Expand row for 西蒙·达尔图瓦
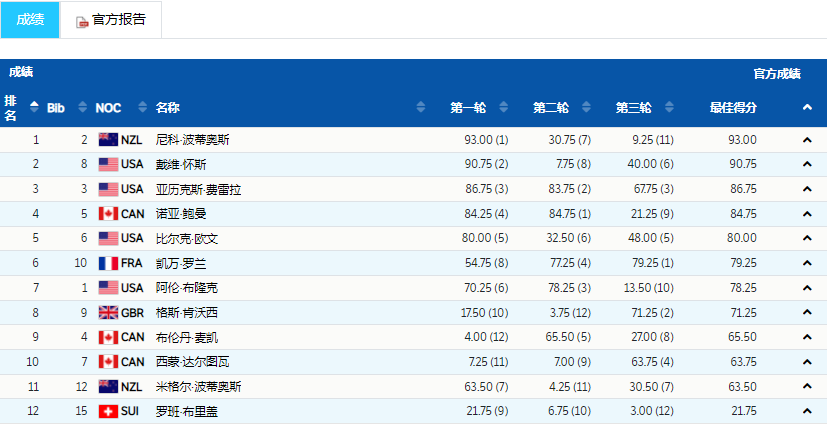This screenshot has width=827, height=425. pos(807,362)
